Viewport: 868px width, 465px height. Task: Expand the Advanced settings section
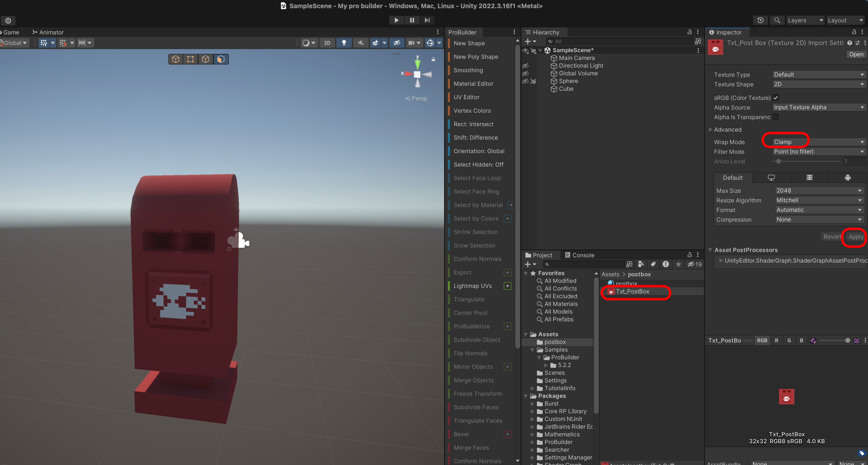[710, 129]
